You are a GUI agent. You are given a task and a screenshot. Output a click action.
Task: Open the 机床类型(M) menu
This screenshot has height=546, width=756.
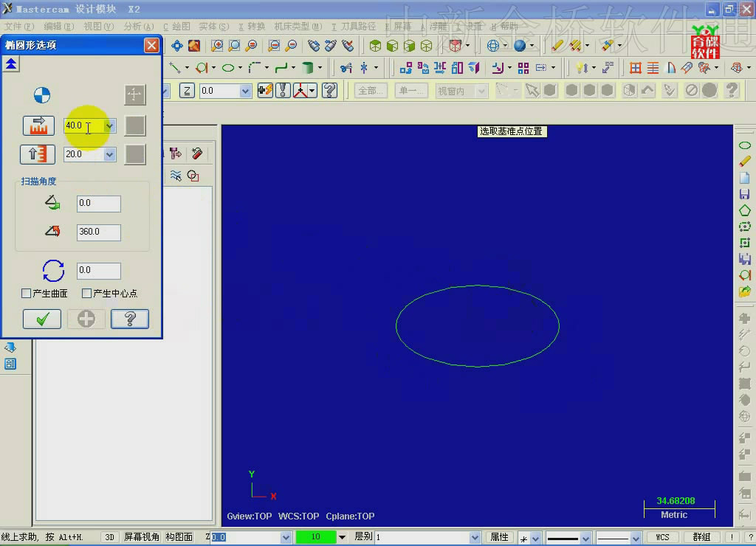pos(298,27)
